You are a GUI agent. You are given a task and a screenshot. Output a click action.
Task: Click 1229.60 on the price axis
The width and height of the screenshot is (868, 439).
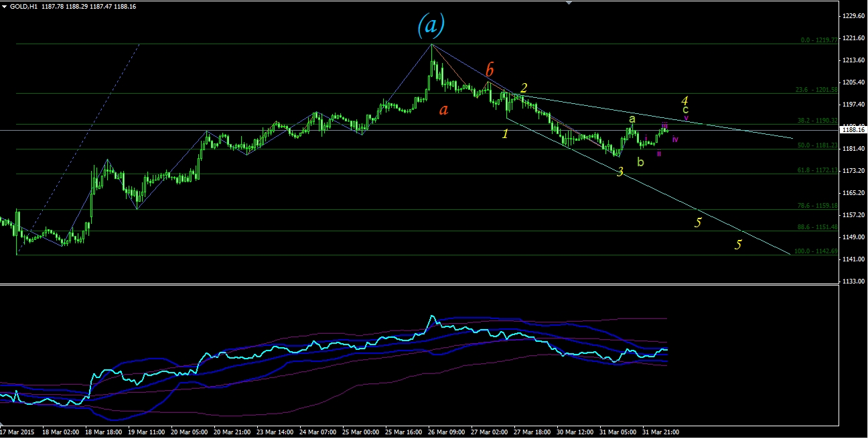(x=853, y=15)
